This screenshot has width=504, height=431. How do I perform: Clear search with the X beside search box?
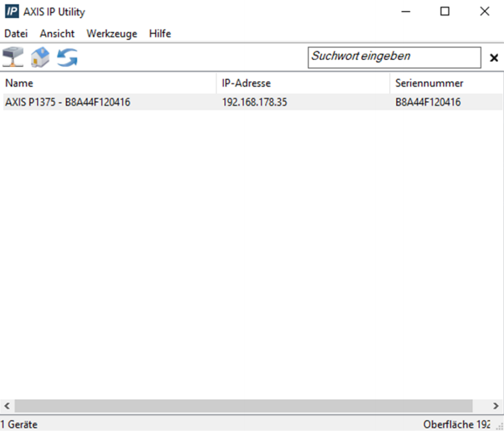pyautogui.click(x=494, y=58)
